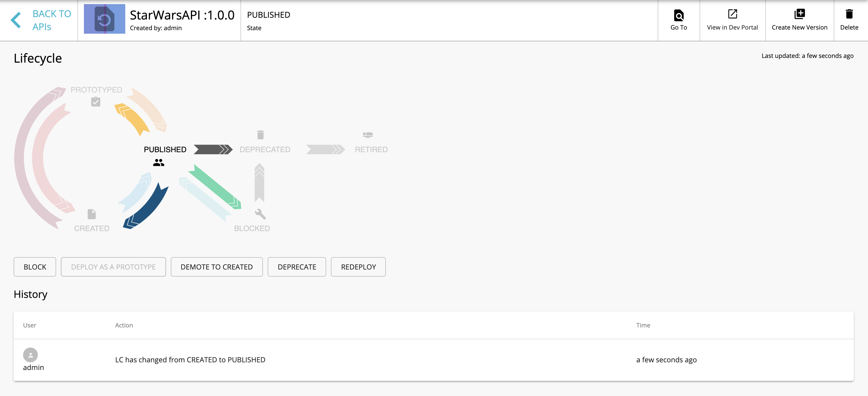Click 'LC has changed from CREATED to PUBLISHED'

click(190, 360)
